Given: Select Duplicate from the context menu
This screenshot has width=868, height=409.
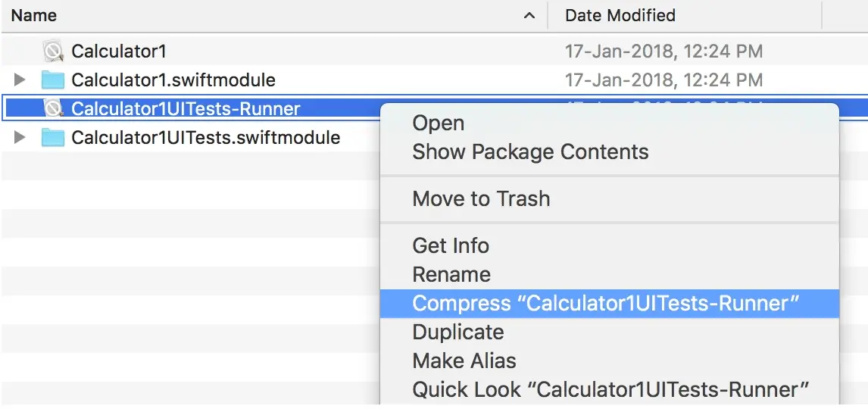Looking at the screenshot, I should pos(458,332).
